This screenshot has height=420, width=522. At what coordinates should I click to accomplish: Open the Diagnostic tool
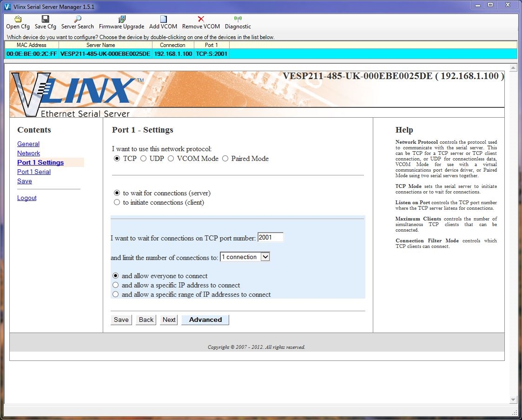238,20
